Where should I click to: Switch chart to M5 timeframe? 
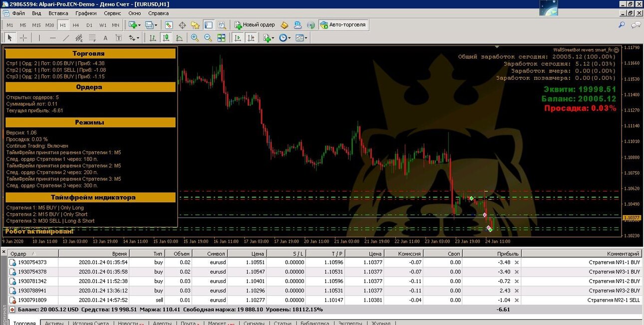(23, 25)
